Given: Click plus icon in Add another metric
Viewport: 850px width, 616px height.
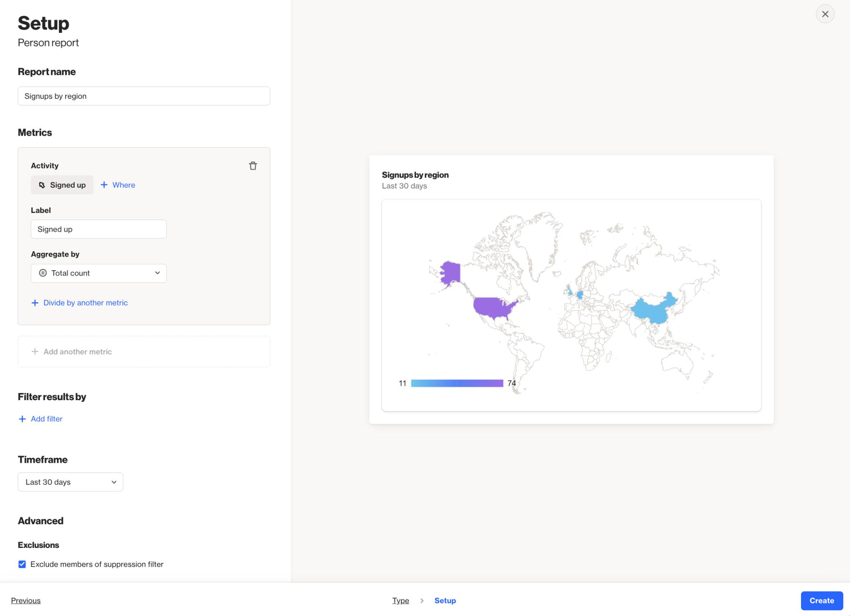Looking at the screenshot, I should tap(35, 352).
